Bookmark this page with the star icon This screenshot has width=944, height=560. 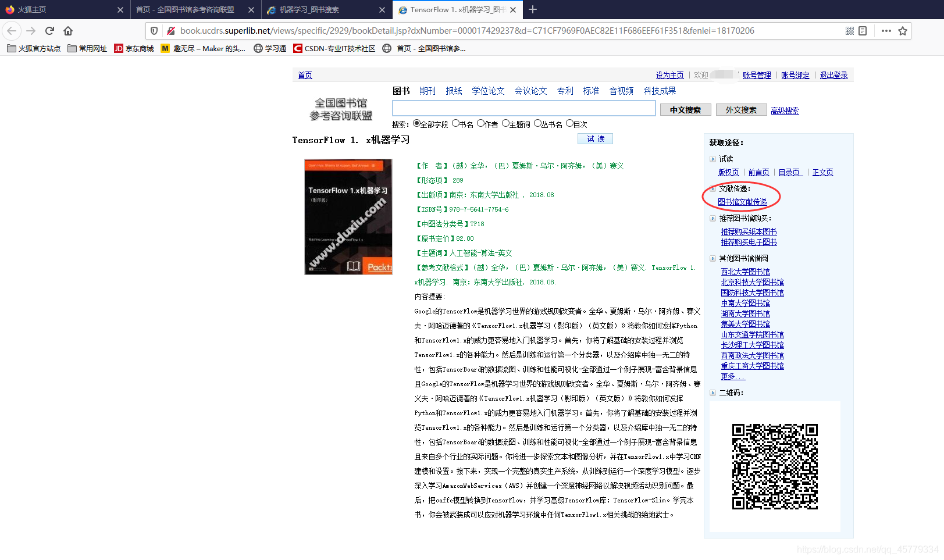coord(903,31)
